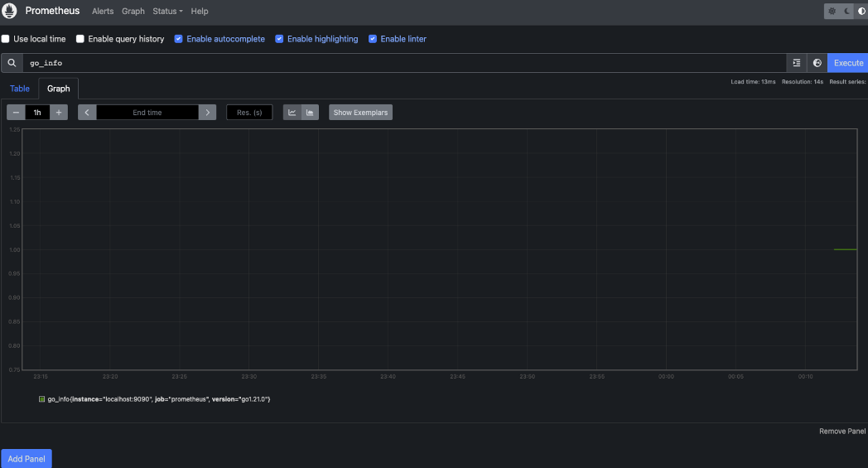868x468 pixels.
Task: Format the expression with the indent icon
Action: 796,63
